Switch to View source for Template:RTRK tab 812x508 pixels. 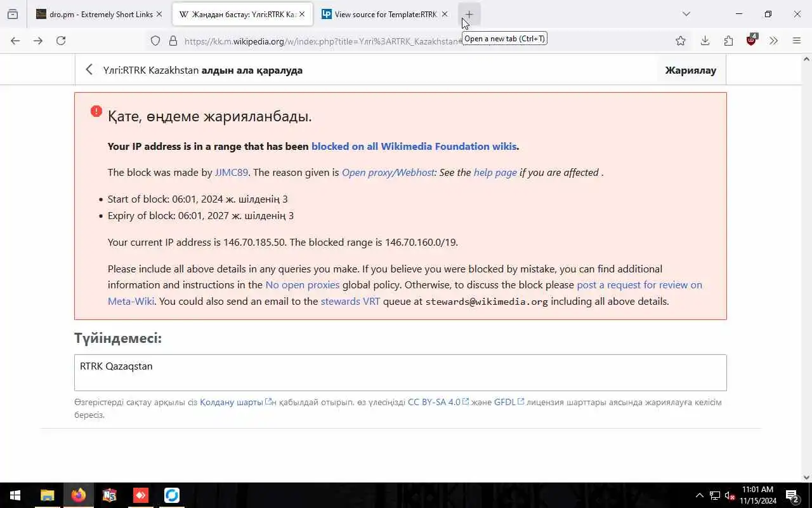click(x=378, y=14)
